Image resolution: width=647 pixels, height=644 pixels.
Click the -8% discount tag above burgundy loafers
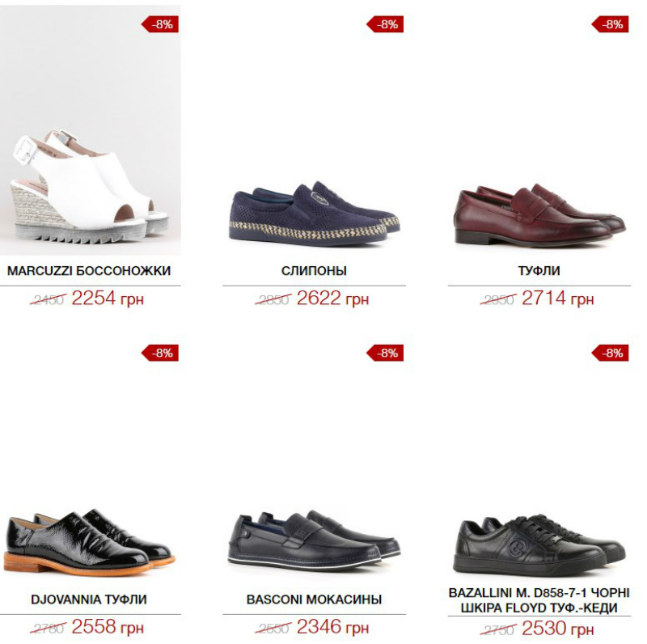tap(611, 24)
